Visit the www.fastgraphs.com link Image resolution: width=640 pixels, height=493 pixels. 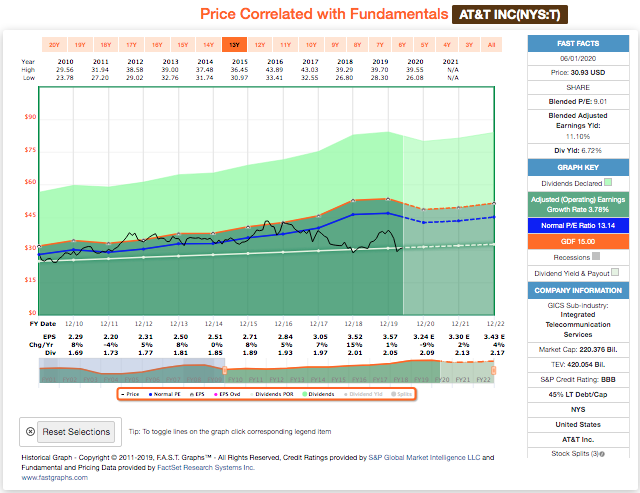(x=54, y=477)
